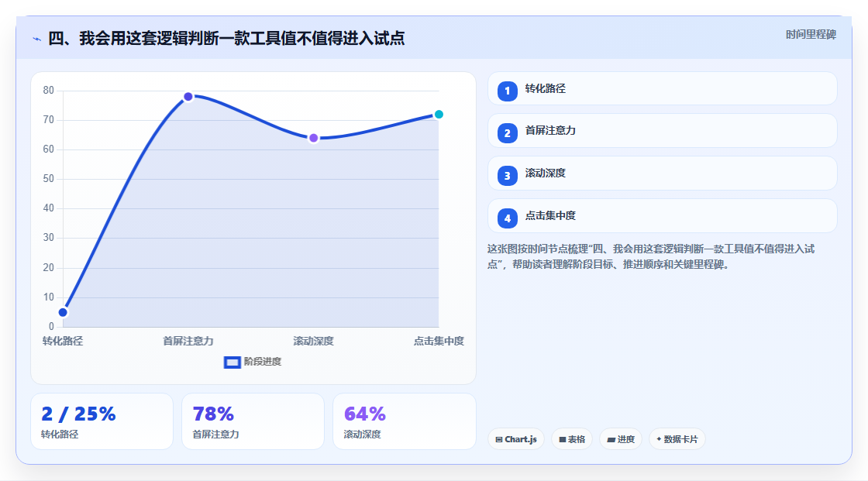Screen dimensions: 868x481
Task: Click the x-axis label 点击集中度
Action: [439, 341]
